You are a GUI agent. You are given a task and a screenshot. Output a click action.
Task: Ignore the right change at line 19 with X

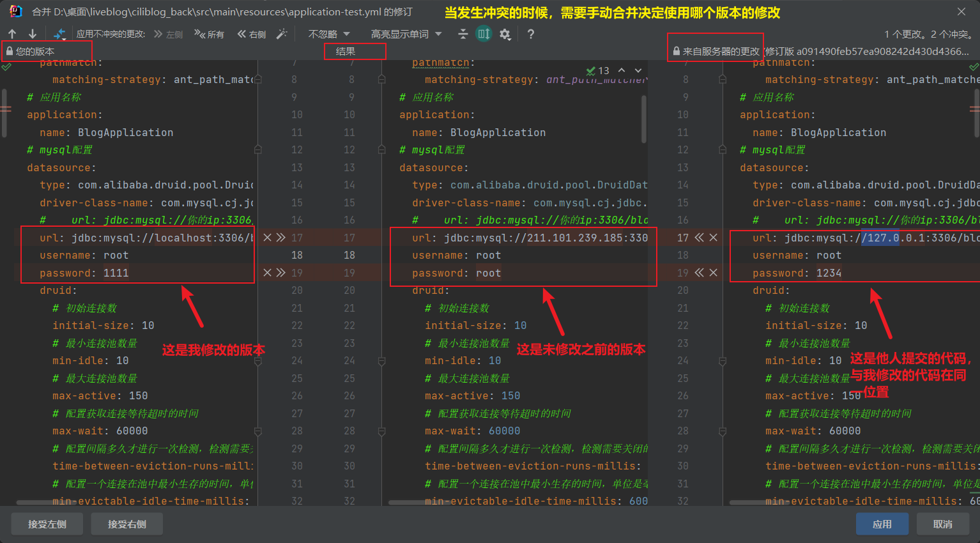tap(713, 273)
